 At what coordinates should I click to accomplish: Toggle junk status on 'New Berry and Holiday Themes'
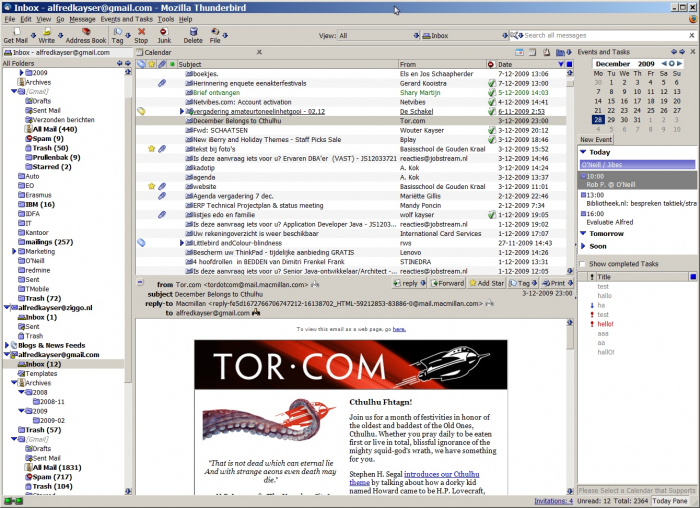coord(491,139)
